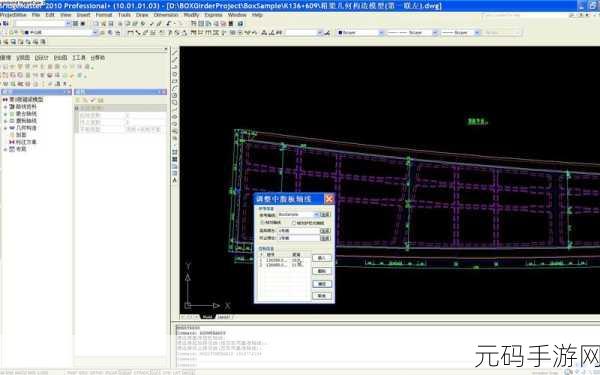Click the Open file toolbar icon
The width and height of the screenshot is (600, 375).
103,24
